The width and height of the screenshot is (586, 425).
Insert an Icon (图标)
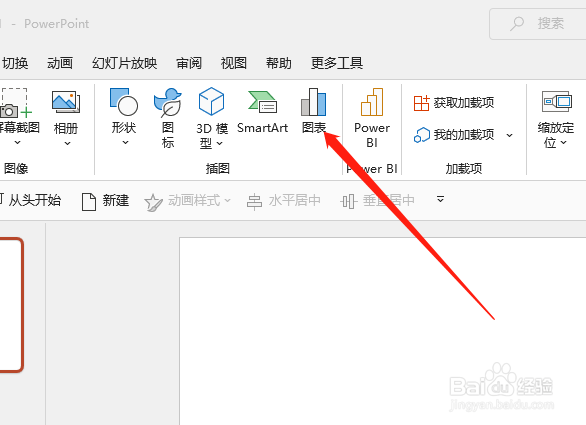coord(168,117)
